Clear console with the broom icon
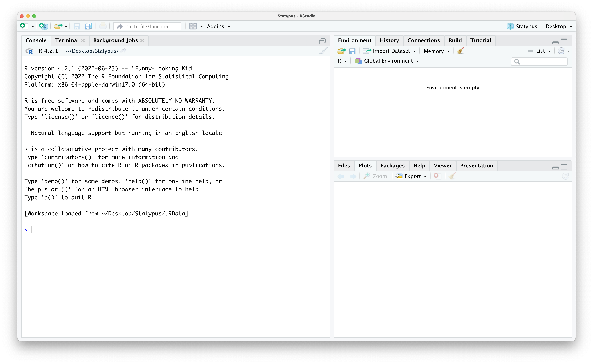Viewport: 593px width, 364px height. pos(323,51)
